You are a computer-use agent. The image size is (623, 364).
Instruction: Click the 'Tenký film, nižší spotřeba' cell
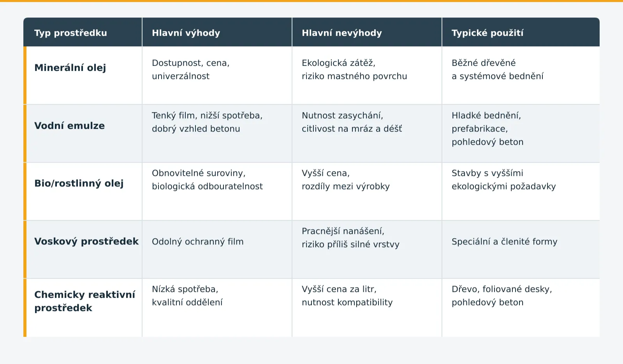(x=217, y=134)
